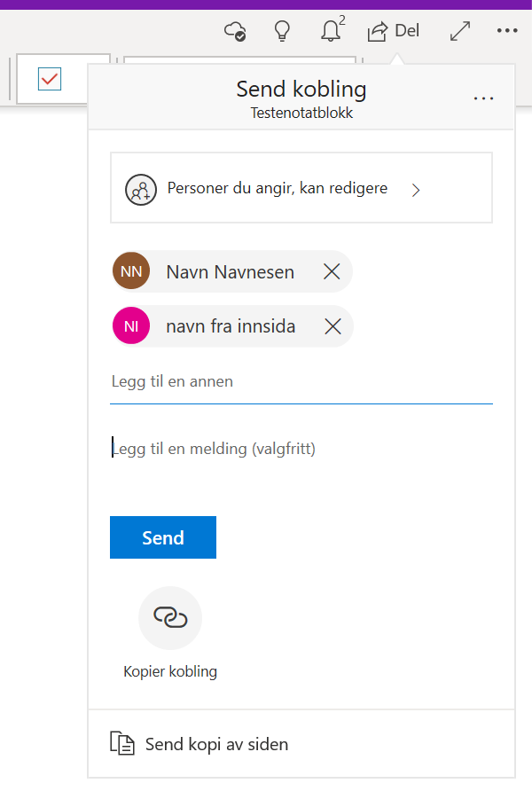Focus the Legg til en annen field
The width and height of the screenshot is (532, 791).
(x=301, y=382)
